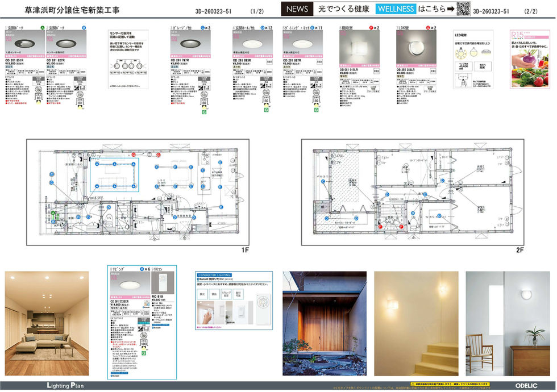Open the 1F floor plan drawing

[x=138, y=192]
